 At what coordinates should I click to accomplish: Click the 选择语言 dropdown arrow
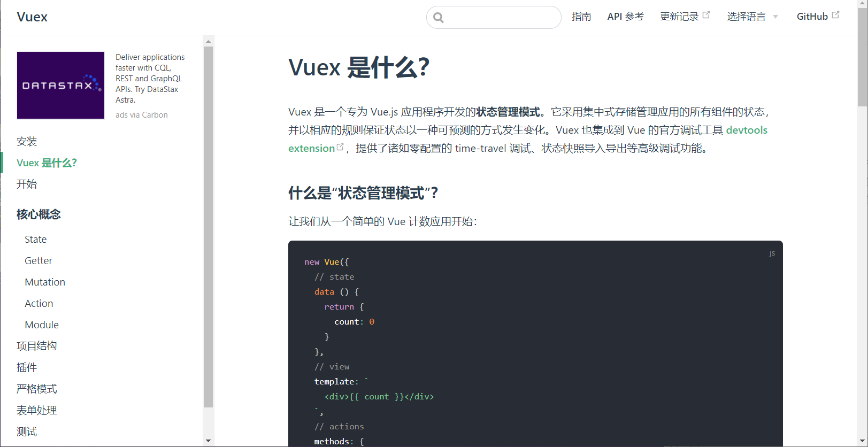[x=775, y=17]
